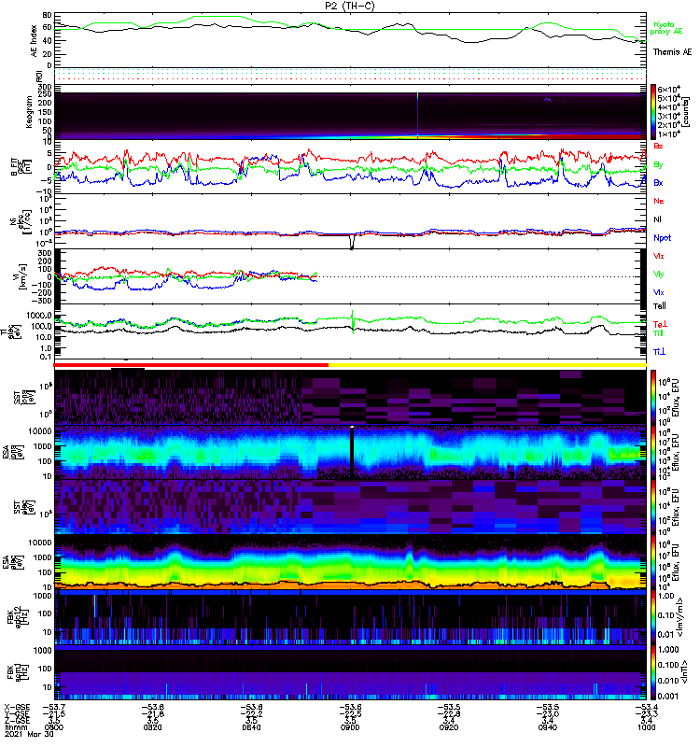Click the black Ni legend label
This screenshot has height=747, width=700.
657,219
